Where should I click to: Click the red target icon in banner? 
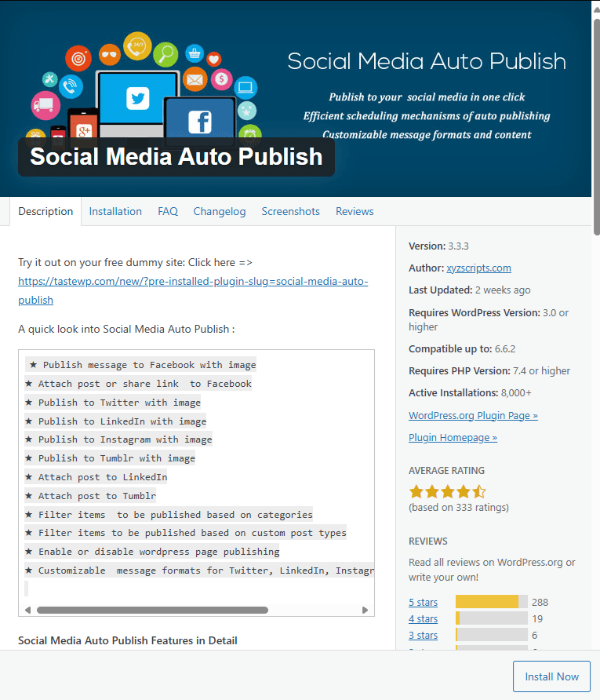point(78,59)
